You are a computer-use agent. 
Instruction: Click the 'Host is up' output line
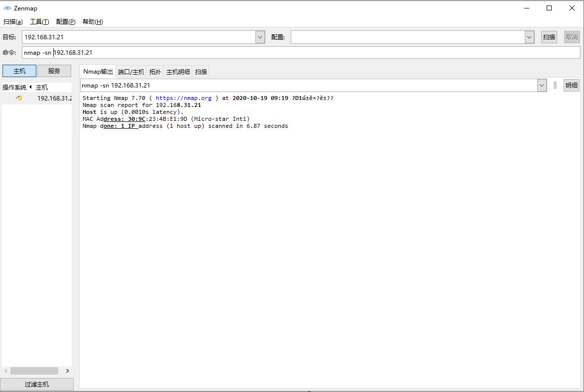click(133, 112)
